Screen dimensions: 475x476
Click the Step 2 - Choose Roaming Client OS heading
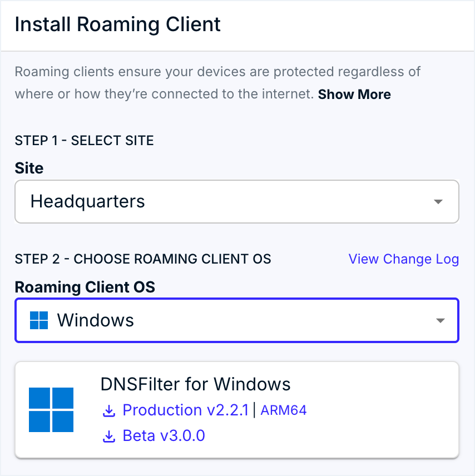[143, 259]
